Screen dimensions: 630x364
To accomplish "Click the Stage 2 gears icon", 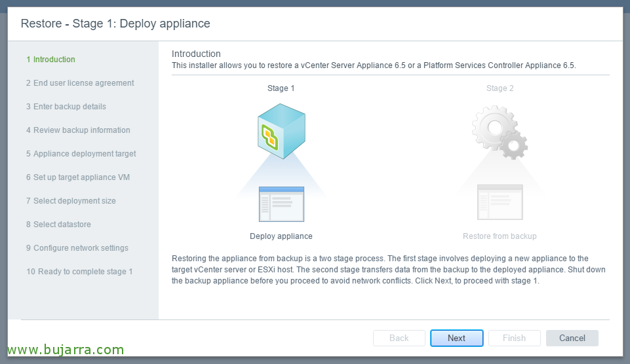I will point(500,132).
